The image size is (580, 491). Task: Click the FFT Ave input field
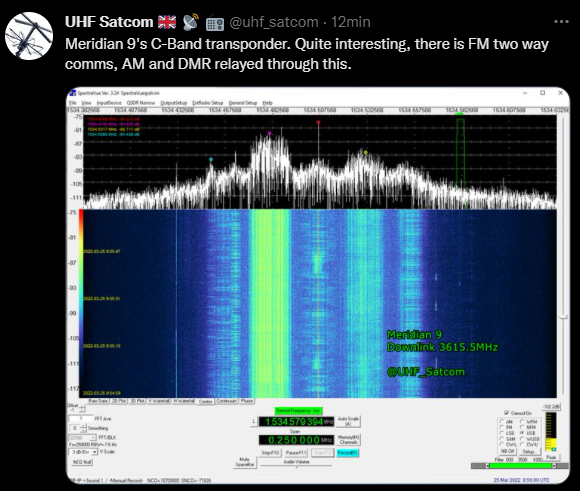point(81,419)
